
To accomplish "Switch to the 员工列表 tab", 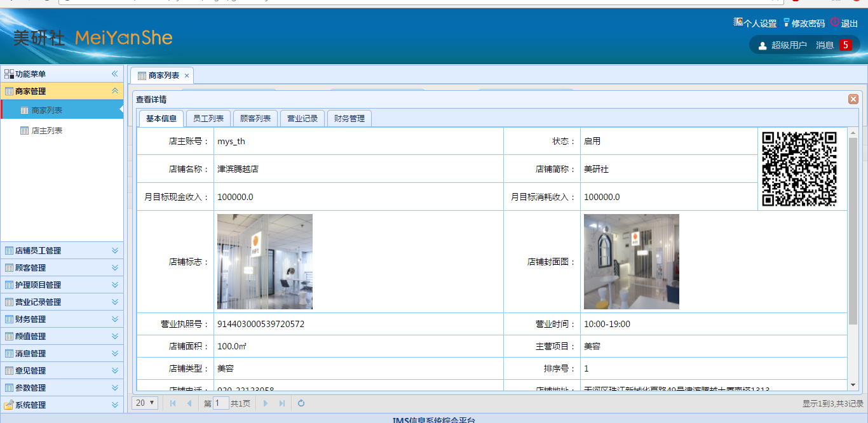I will (208, 119).
